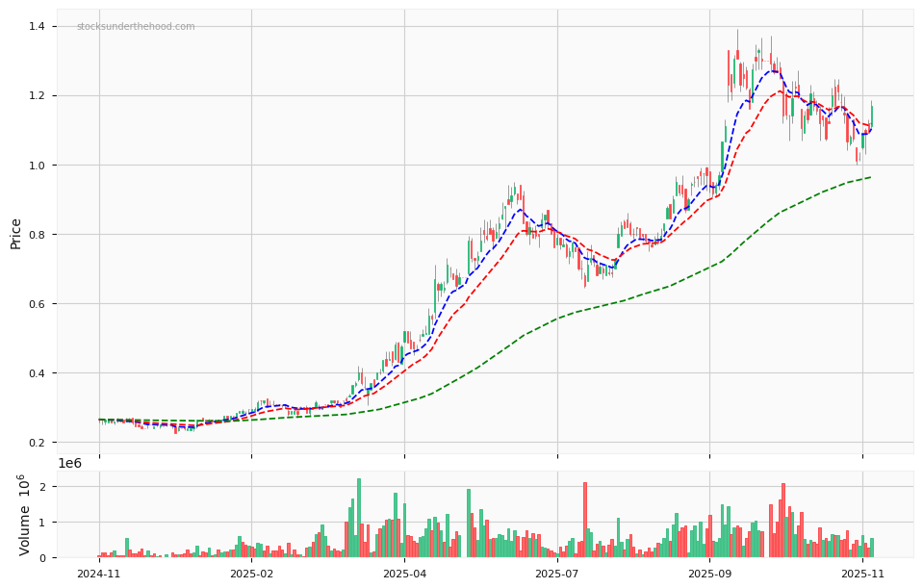Select the 2025-07 date tick label
Screen dimensions: 923x588
coord(557,572)
